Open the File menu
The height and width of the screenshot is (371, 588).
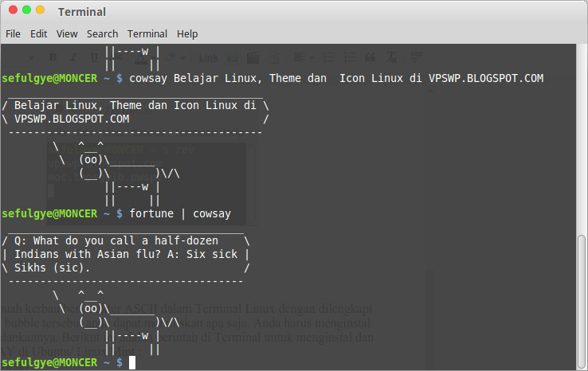pos(13,33)
